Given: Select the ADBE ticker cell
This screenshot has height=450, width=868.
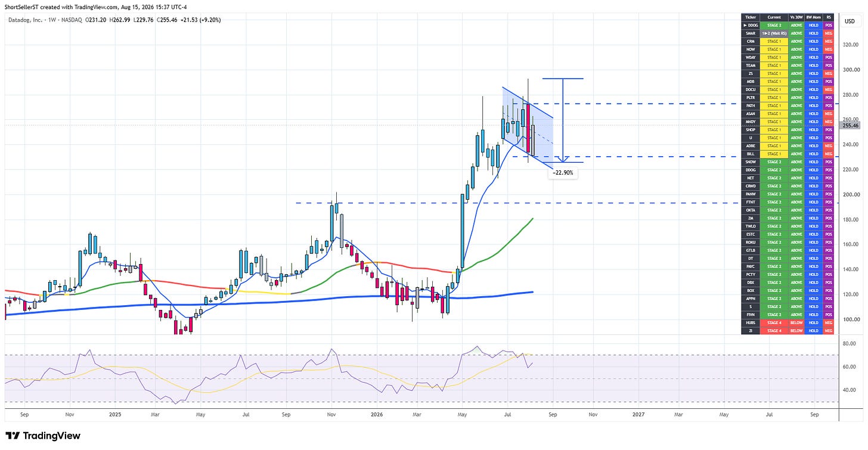Looking at the screenshot, I should [751, 146].
